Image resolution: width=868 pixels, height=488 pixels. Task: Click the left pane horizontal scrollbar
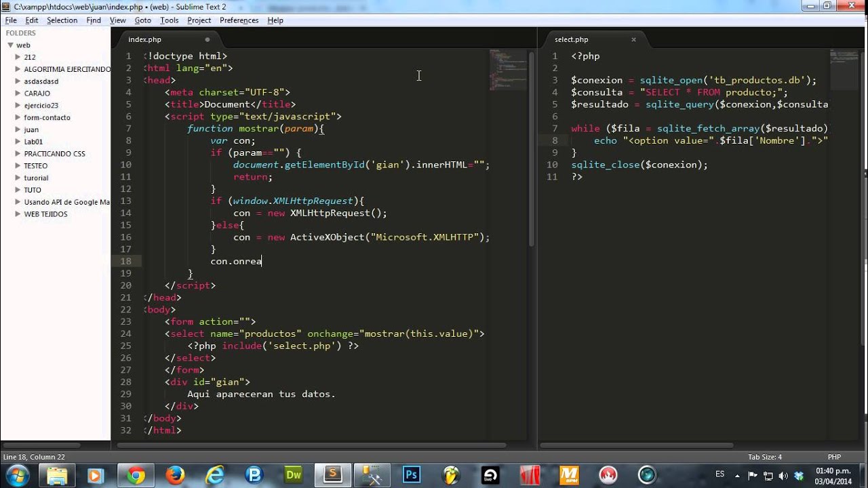pyautogui.click(x=312, y=445)
